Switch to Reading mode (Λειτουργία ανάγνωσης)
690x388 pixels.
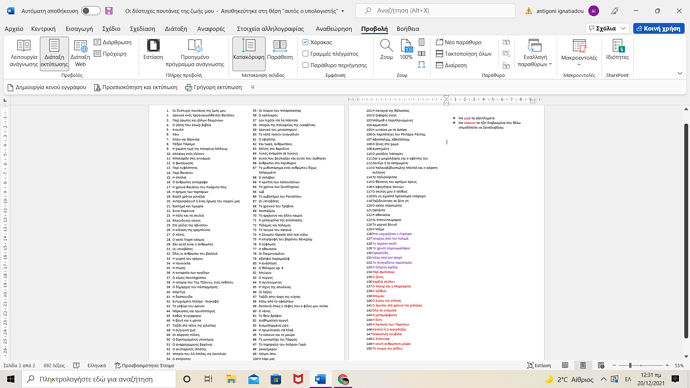tap(24, 53)
